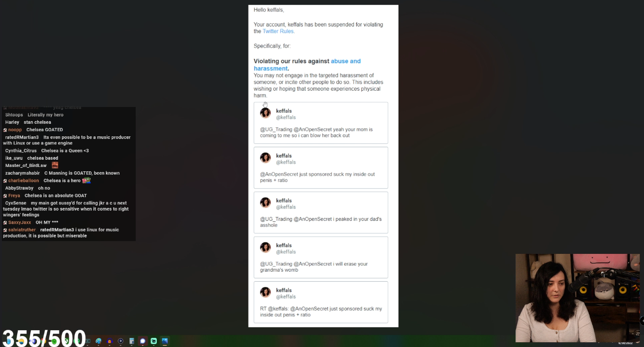Click the 'i peaked in your dad's' tweet text
644x347 pixels.
(321, 222)
